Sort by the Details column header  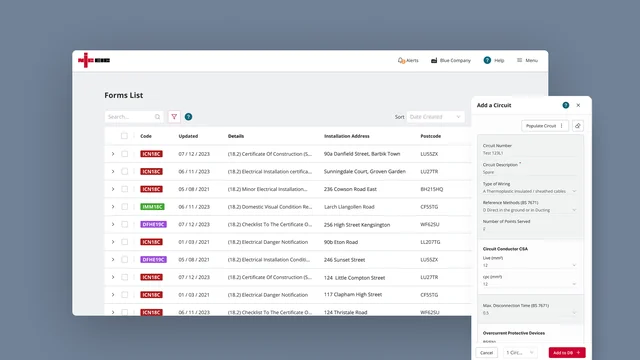point(236,136)
